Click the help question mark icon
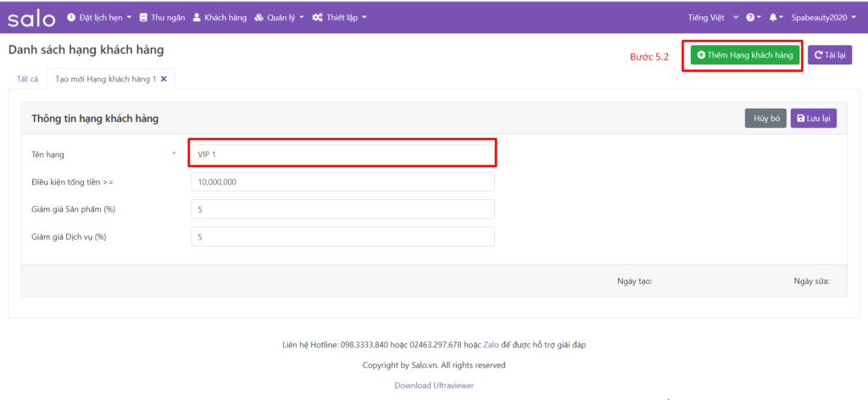Viewport: 868px width, 400px height. tap(753, 18)
